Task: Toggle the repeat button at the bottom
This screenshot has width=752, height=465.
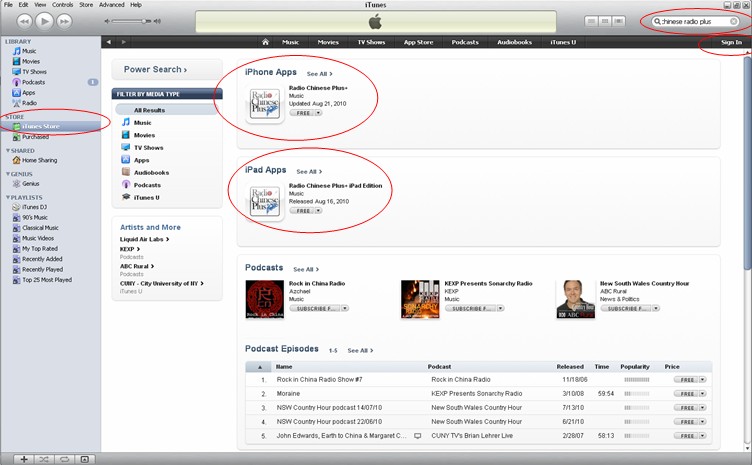Action: point(64,459)
